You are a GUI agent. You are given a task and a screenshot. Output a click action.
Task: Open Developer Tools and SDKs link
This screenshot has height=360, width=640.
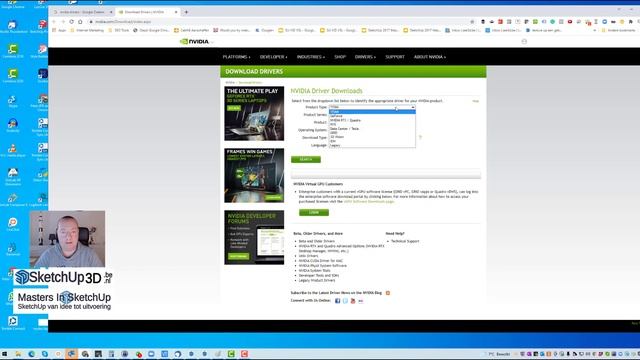(318, 276)
